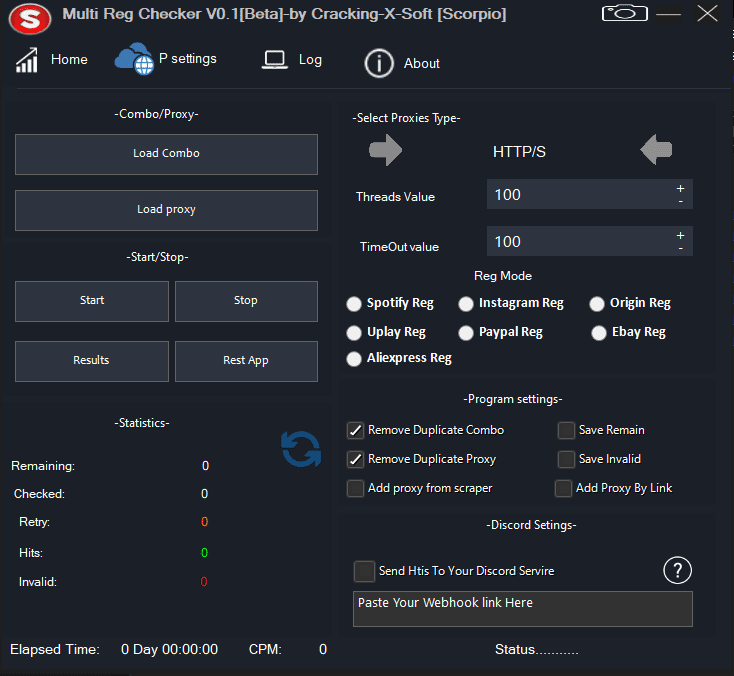Click the Remaining count value

[206, 466]
